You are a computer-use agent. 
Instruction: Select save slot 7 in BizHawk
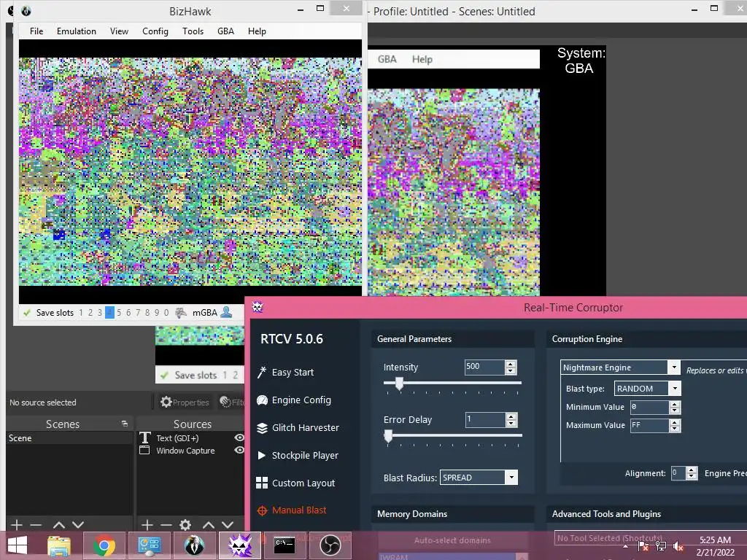click(x=138, y=313)
